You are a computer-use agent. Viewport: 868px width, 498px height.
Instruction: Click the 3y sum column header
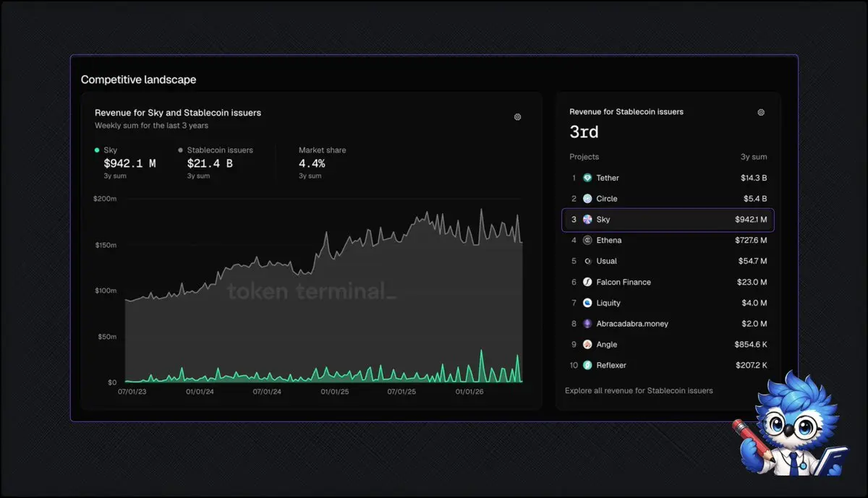[x=755, y=157]
